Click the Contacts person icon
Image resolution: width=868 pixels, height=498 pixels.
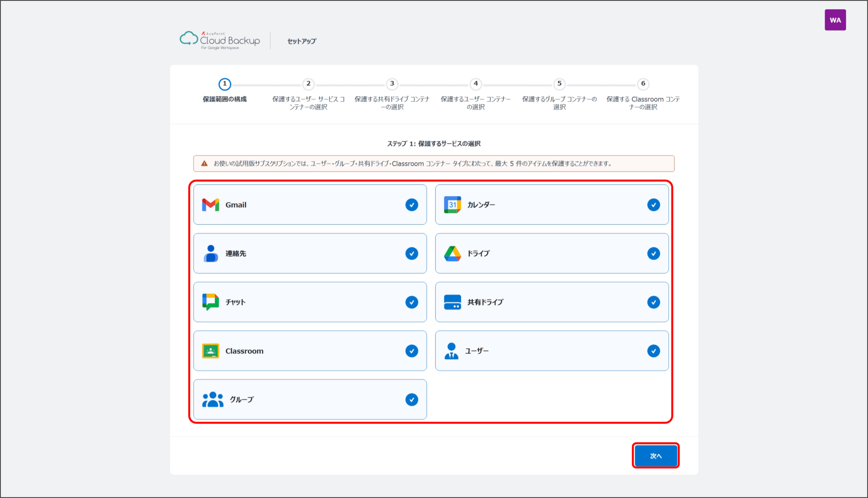pyautogui.click(x=211, y=254)
